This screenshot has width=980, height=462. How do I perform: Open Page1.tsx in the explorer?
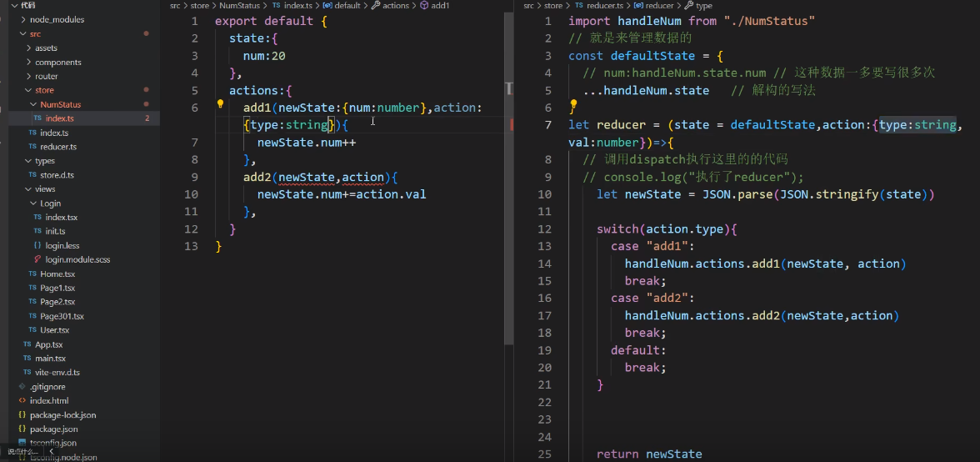point(57,289)
